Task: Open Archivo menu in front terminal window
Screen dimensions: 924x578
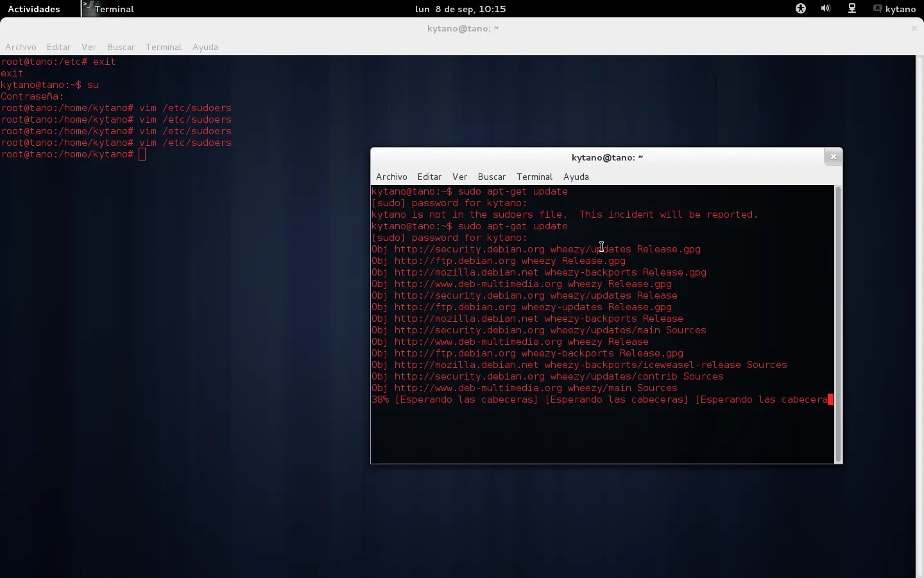Action: point(391,177)
